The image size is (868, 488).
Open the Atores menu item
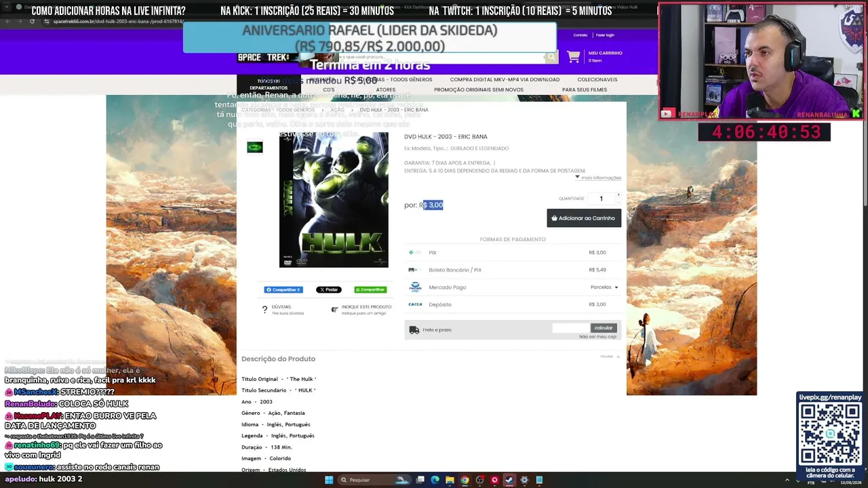[x=386, y=89]
